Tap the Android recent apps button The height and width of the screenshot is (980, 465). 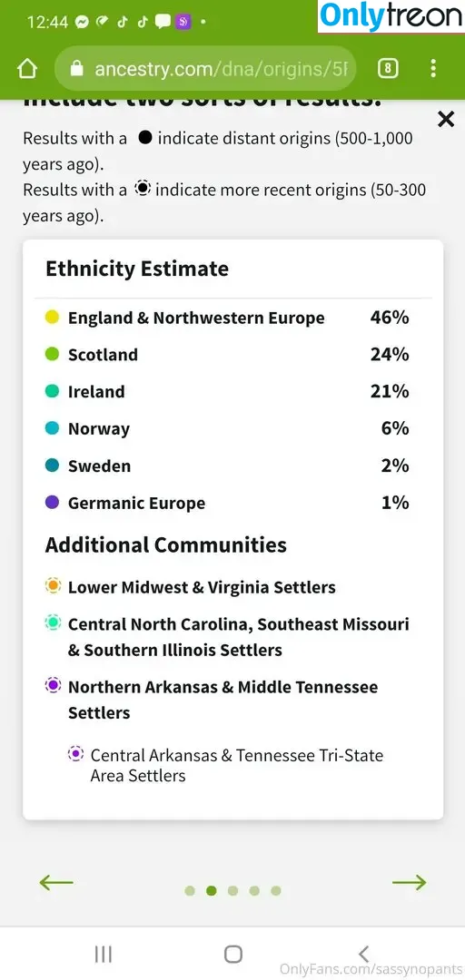(x=104, y=954)
